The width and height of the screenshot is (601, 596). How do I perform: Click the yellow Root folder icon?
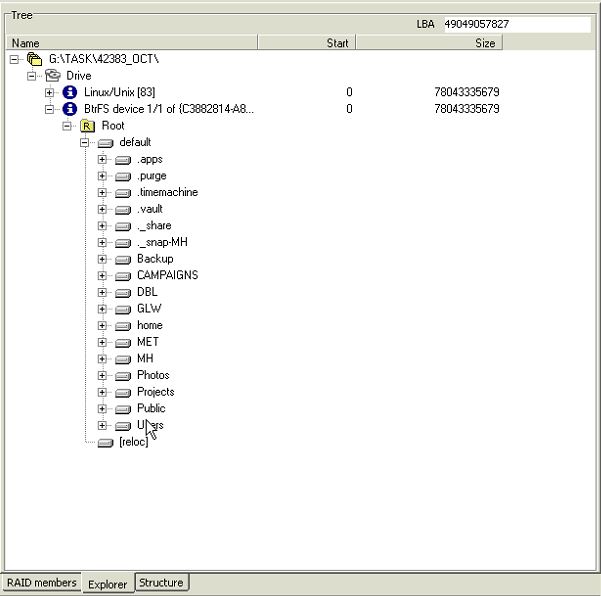click(x=87, y=126)
